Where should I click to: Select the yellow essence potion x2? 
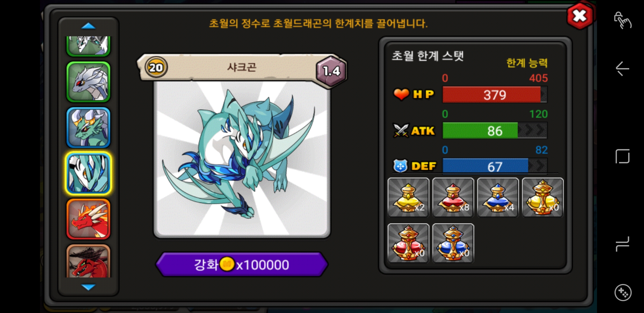pos(408,198)
